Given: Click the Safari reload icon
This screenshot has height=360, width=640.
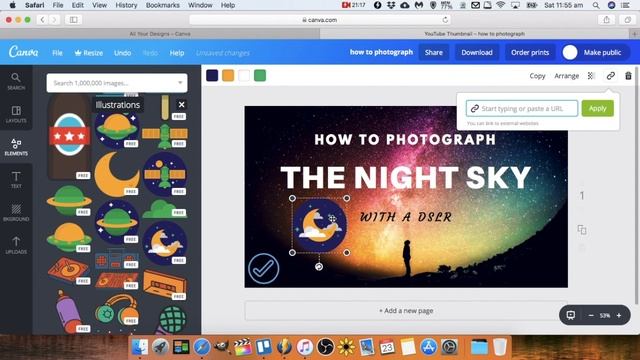Looking at the screenshot, I should pos(445,20).
